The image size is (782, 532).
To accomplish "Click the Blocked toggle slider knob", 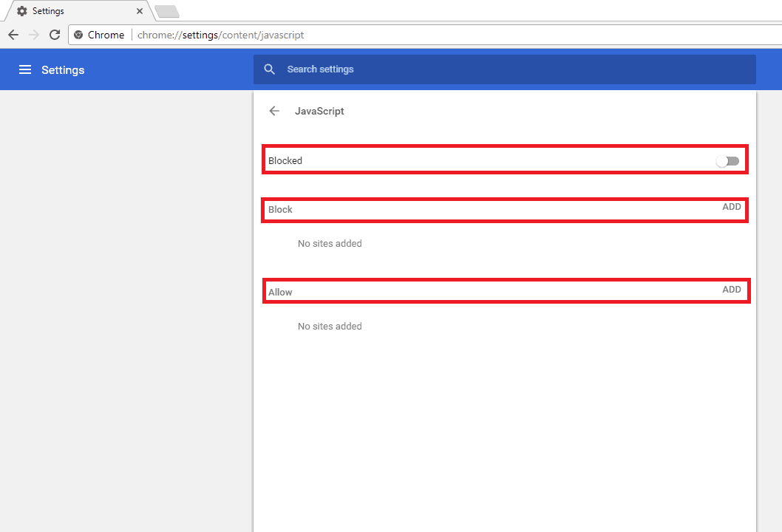I will 723,161.
